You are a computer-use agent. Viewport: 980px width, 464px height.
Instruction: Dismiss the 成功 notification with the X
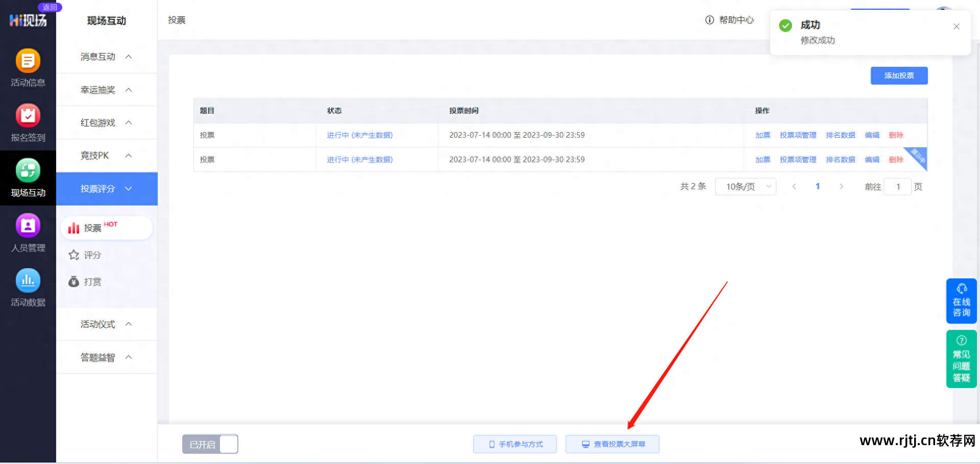(957, 27)
